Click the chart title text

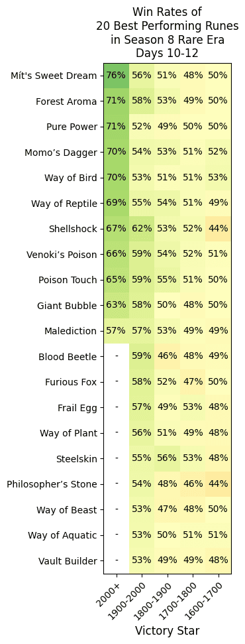[168, 32]
